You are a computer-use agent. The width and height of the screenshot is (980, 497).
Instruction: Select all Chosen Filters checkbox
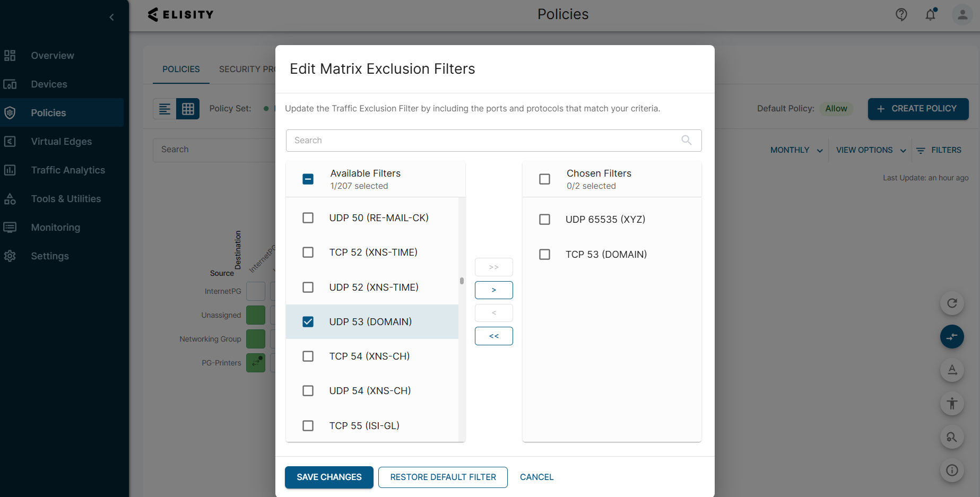click(544, 179)
